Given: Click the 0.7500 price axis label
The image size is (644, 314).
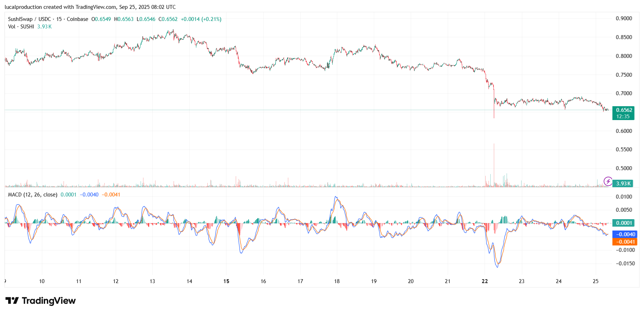Looking at the screenshot, I should pos(624,75).
